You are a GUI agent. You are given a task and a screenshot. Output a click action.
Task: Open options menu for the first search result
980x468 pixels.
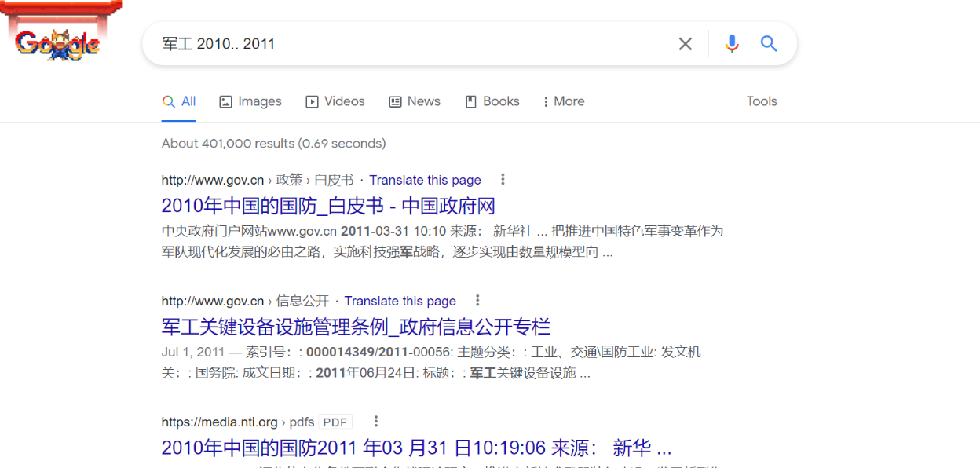click(503, 179)
